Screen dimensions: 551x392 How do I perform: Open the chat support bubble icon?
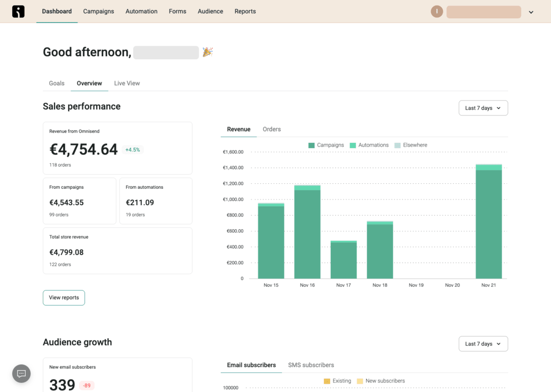pyautogui.click(x=21, y=374)
